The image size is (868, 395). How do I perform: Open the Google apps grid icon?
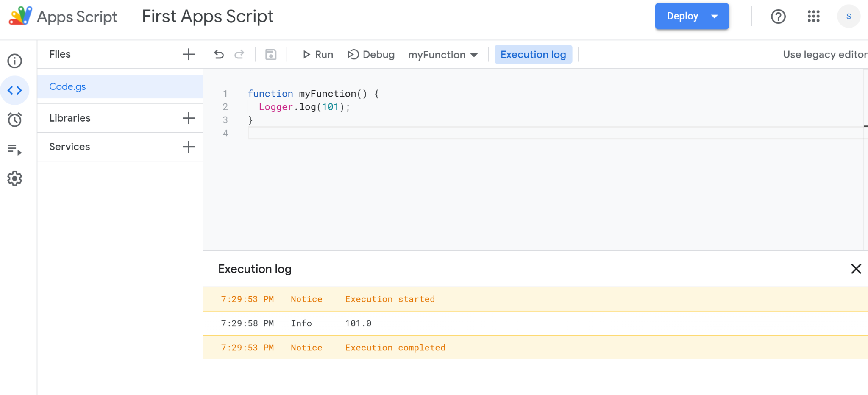click(813, 17)
